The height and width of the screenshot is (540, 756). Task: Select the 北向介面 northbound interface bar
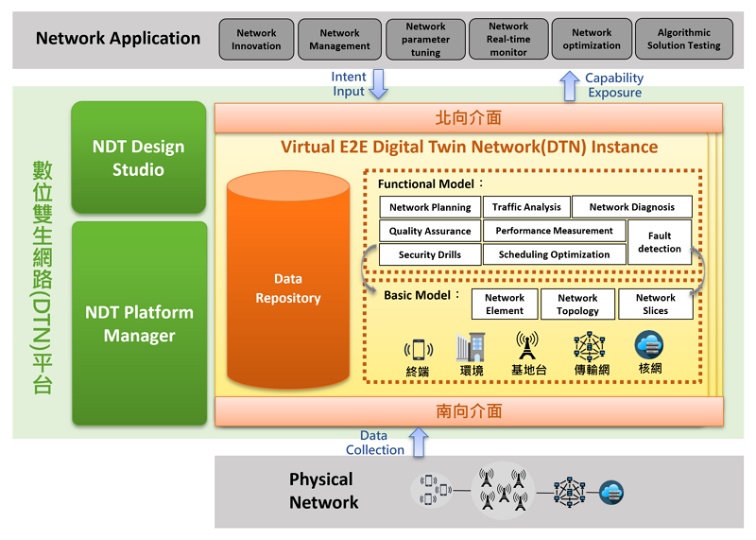[x=468, y=118]
